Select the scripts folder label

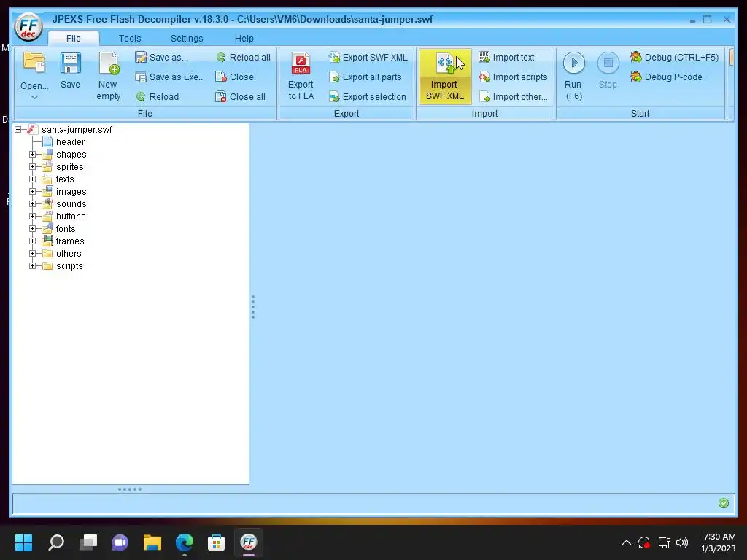coord(69,265)
